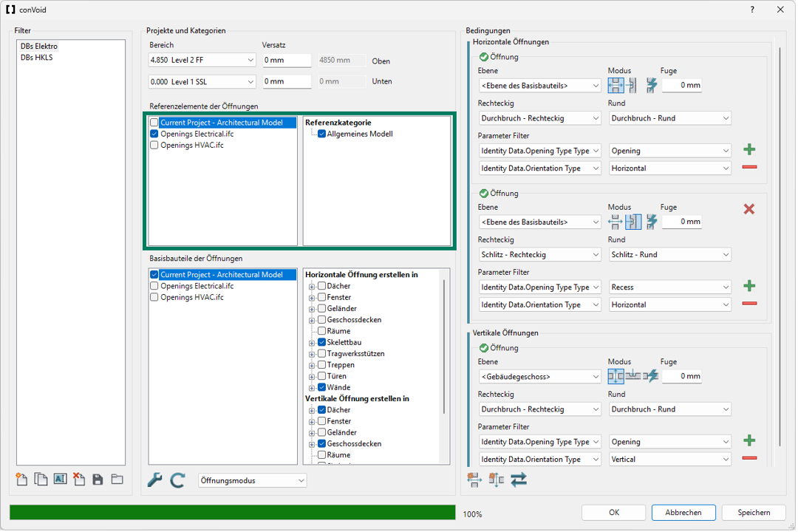Uncheck Allgemeines Modell reference category
Viewport: 798px width, 532px height.
tap(321, 134)
